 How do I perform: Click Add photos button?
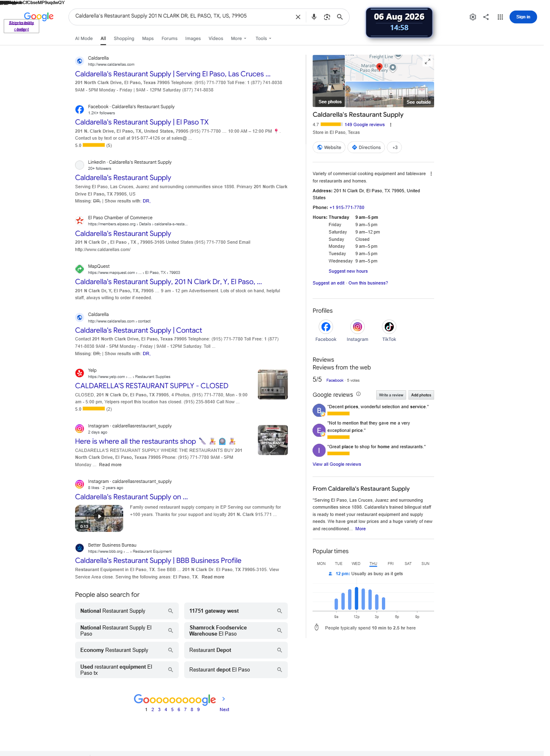[421, 395]
